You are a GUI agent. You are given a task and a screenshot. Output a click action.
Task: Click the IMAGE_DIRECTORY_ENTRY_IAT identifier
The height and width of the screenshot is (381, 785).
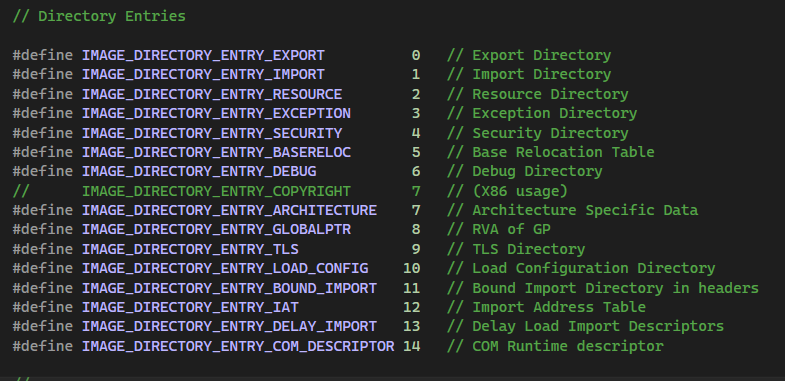(x=190, y=307)
